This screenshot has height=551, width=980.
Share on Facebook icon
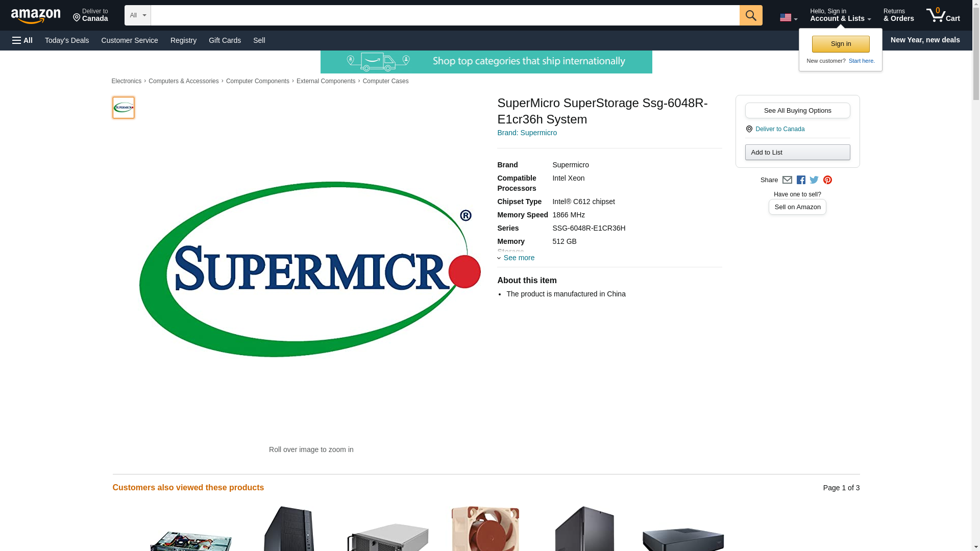tap(801, 180)
